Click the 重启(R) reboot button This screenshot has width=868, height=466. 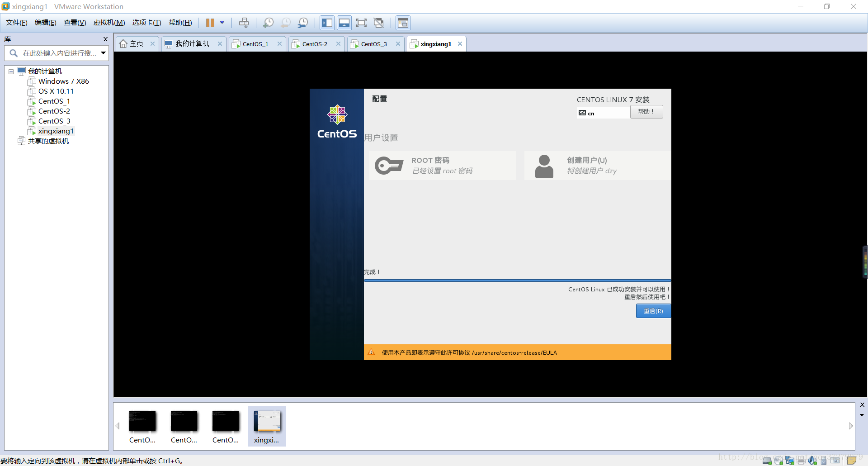(653, 311)
